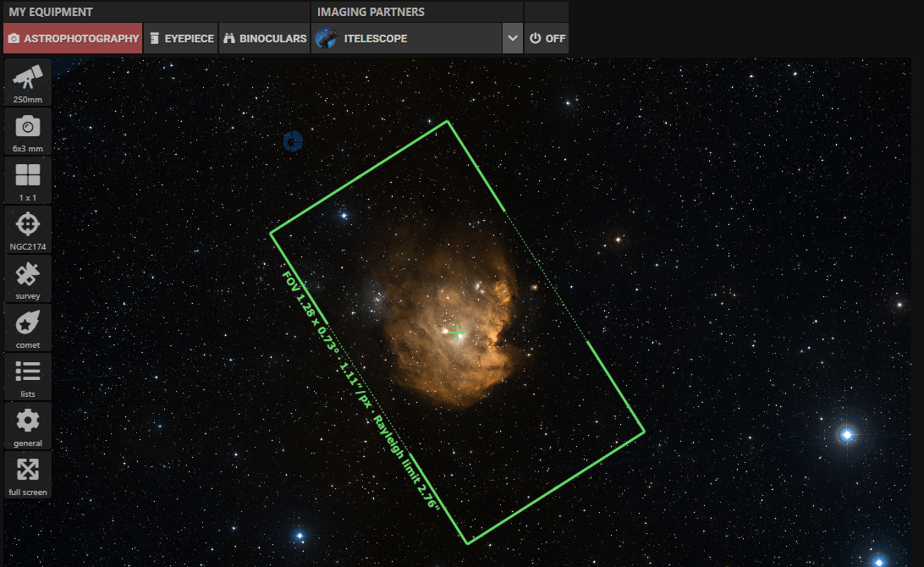Open the comet search panel
Image resolution: width=924 pixels, height=567 pixels.
[x=28, y=328]
